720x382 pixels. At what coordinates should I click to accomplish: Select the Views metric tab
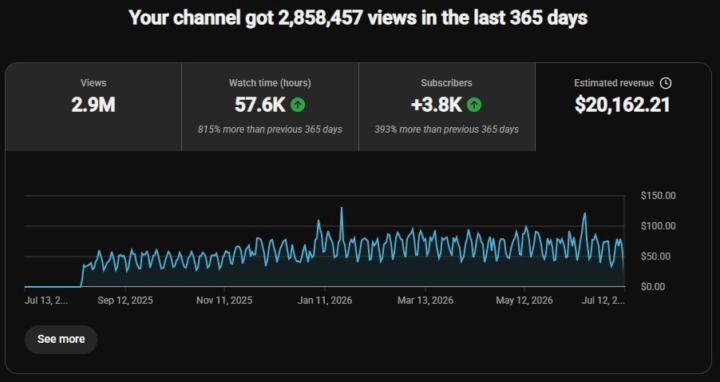(x=93, y=107)
